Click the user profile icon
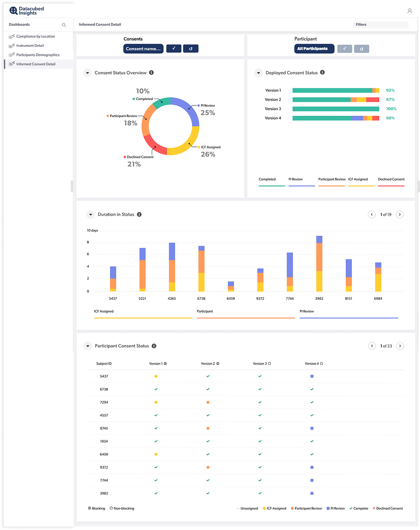Image resolution: width=420 pixels, height=530 pixels. click(x=409, y=11)
